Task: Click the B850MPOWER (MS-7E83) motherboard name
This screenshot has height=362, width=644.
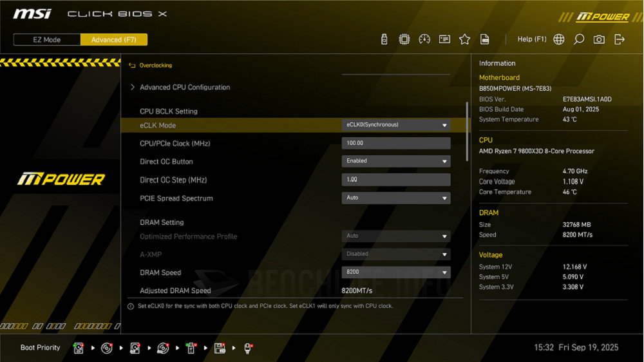Action: coord(515,88)
